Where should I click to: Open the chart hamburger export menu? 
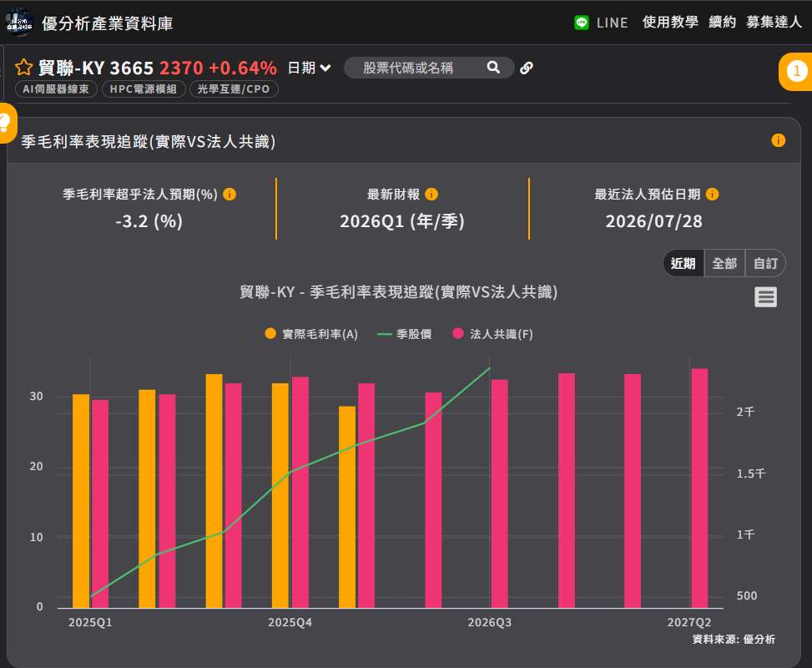pos(765,297)
